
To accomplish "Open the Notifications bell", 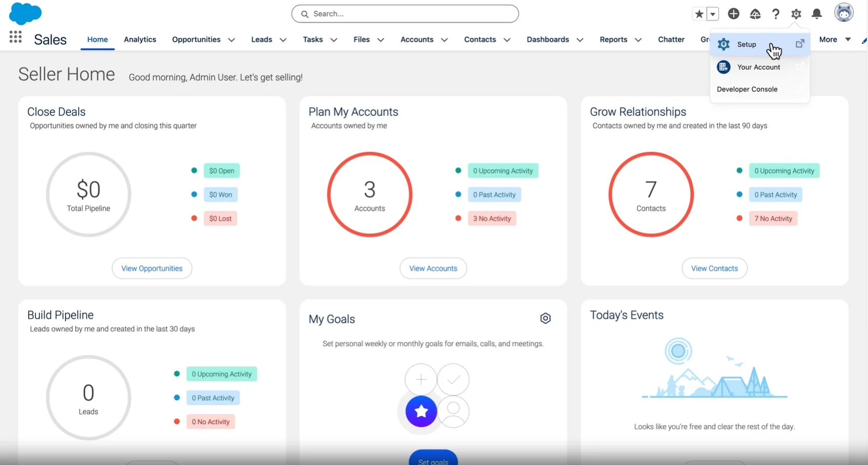I will coord(817,14).
